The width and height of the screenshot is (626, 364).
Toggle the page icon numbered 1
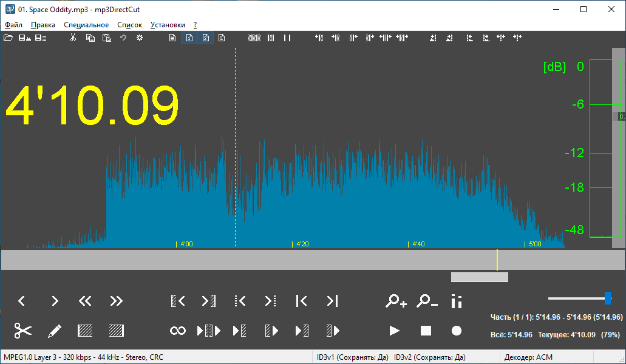(x=189, y=38)
